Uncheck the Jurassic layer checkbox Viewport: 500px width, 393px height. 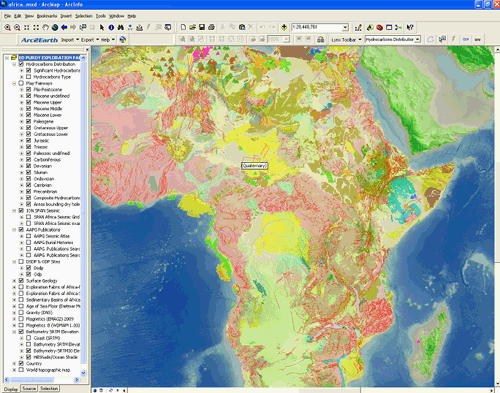tap(29, 141)
